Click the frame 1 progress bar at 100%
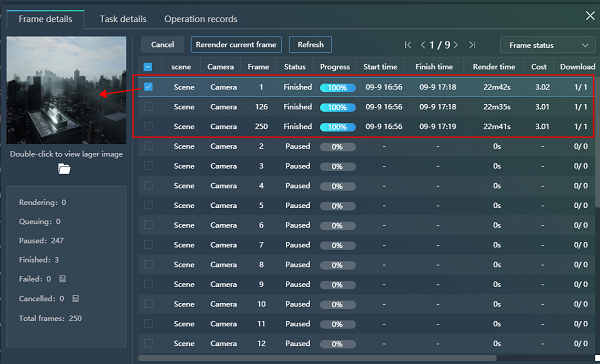This screenshot has height=364, width=600. tap(338, 88)
